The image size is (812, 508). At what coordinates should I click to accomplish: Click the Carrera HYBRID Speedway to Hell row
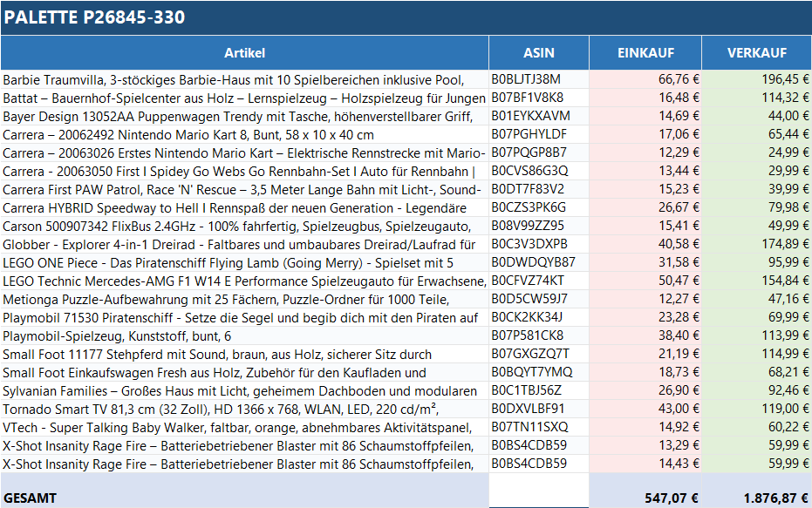tap(244, 207)
